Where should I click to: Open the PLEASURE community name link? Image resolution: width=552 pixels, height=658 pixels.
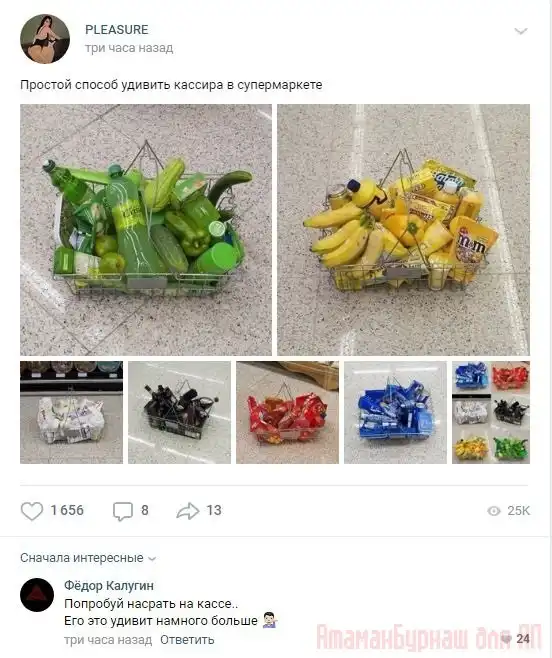pos(117,30)
